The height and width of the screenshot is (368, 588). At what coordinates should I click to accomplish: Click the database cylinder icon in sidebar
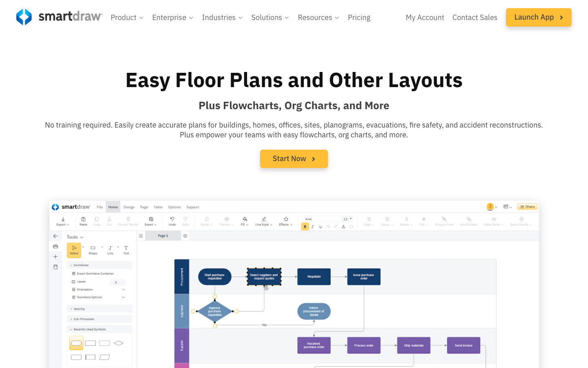tap(56, 267)
